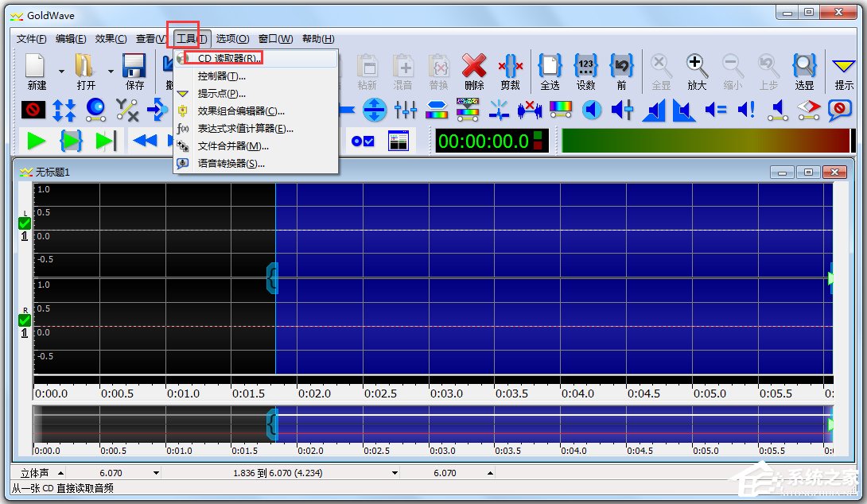Screen dimensions: 867x504
Task: Choose 表达式求值计算器(E)... menu entry
Action: pyautogui.click(x=255, y=129)
